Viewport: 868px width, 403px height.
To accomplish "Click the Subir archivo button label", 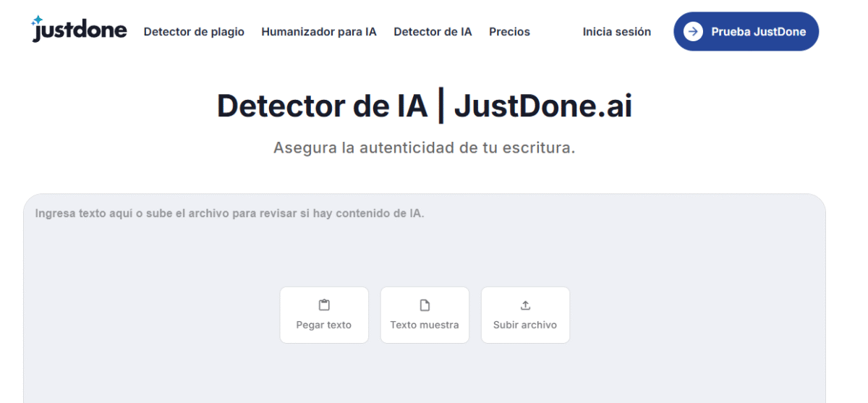I will coord(525,325).
